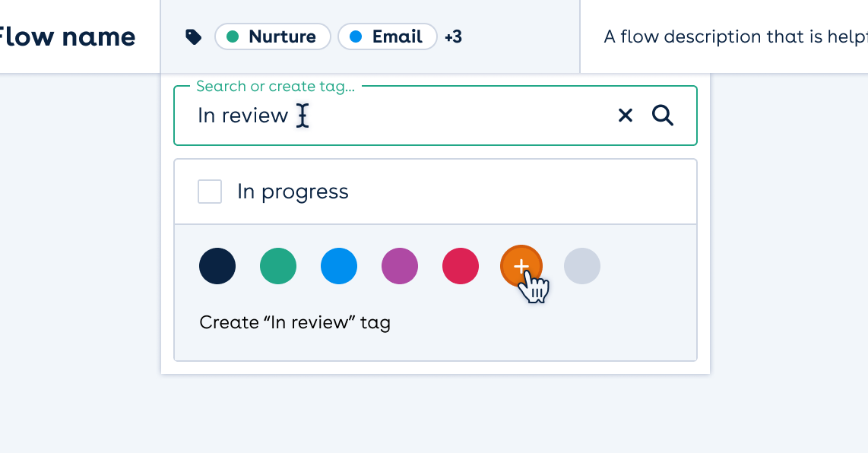This screenshot has width=868, height=453.
Task: Select the blue color swatch
Action: click(339, 266)
